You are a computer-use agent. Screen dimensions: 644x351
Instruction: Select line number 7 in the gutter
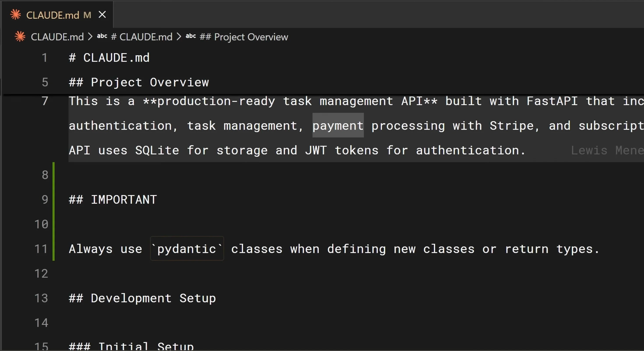45,101
